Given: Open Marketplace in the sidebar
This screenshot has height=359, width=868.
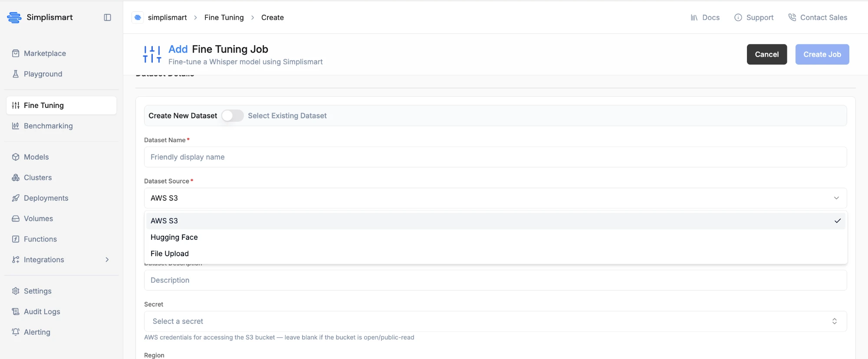Looking at the screenshot, I should click(x=61, y=53).
